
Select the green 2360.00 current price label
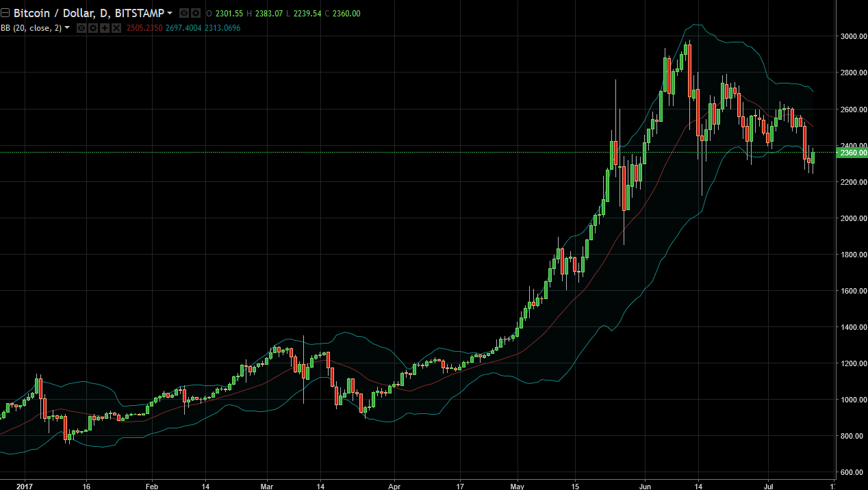pos(852,153)
